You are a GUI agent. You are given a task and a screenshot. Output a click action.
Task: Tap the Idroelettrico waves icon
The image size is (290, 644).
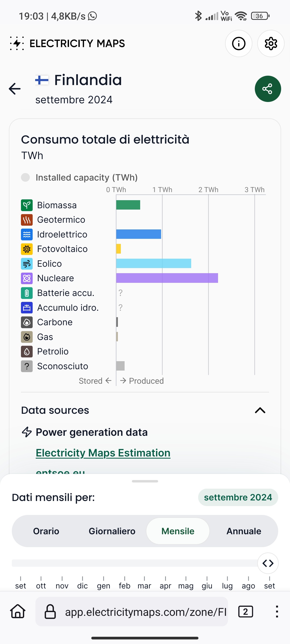27,235
